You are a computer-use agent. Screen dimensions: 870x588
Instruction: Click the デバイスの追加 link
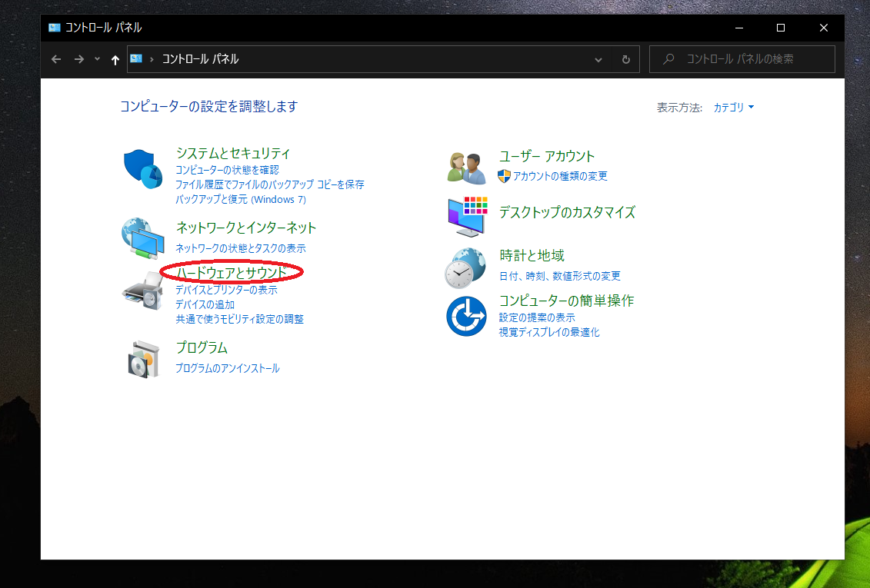tap(205, 305)
